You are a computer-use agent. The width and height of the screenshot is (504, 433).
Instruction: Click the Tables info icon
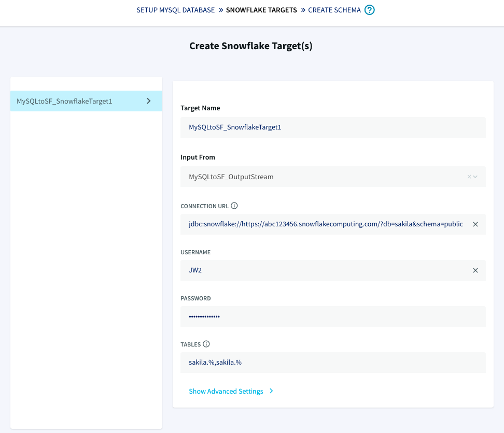click(206, 344)
